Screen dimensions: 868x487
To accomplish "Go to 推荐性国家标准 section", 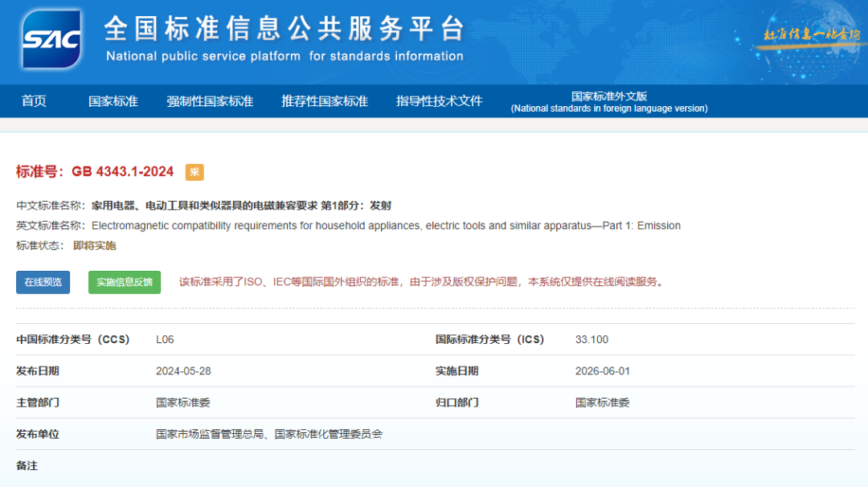I will (x=325, y=101).
